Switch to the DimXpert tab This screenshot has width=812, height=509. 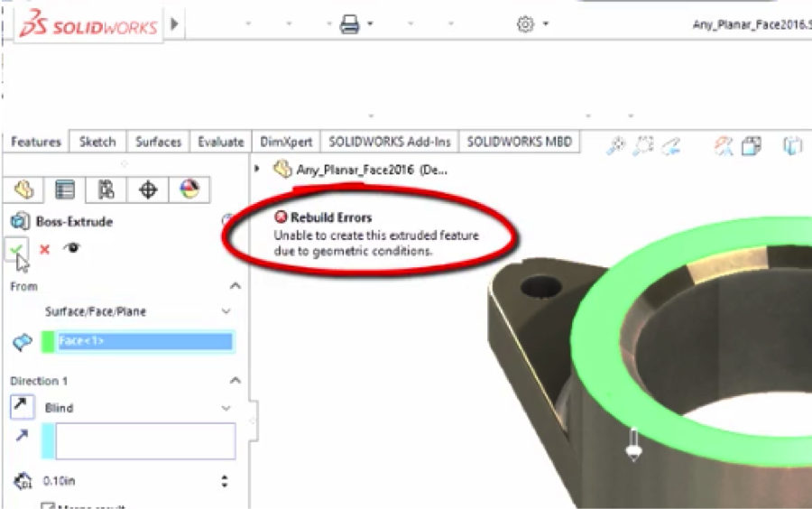click(x=286, y=142)
